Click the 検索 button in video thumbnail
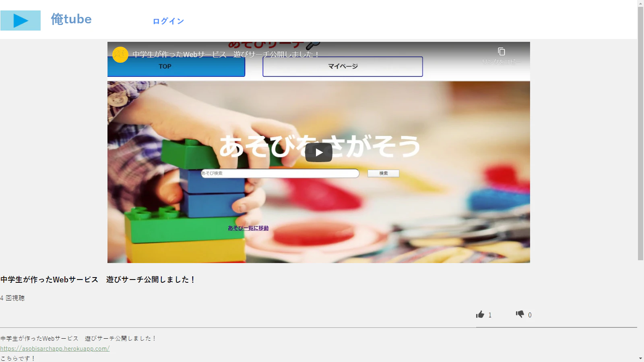644x362 pixels. [383, 173]
